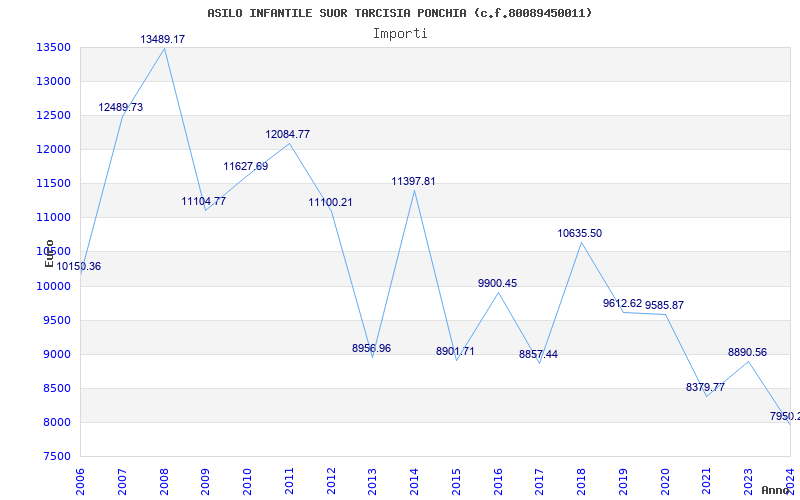This screenshot has height=500, width=800.
Task: Click the Y-axis value 12000
Action: point(54,149)
